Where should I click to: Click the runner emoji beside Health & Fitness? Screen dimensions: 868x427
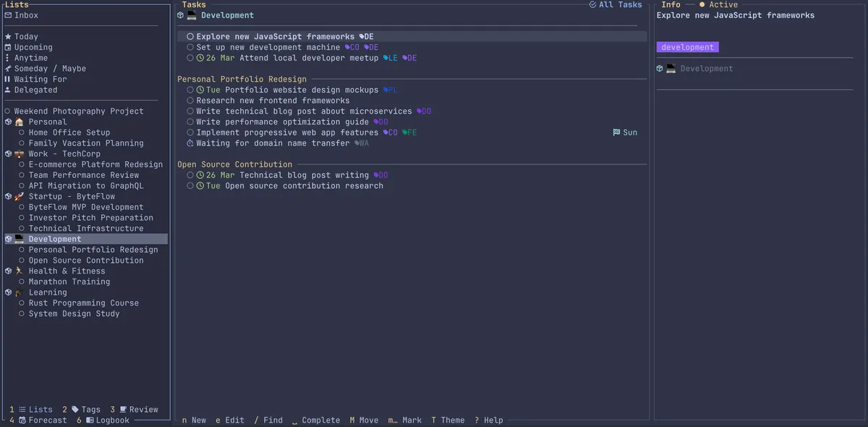point(20,271)
